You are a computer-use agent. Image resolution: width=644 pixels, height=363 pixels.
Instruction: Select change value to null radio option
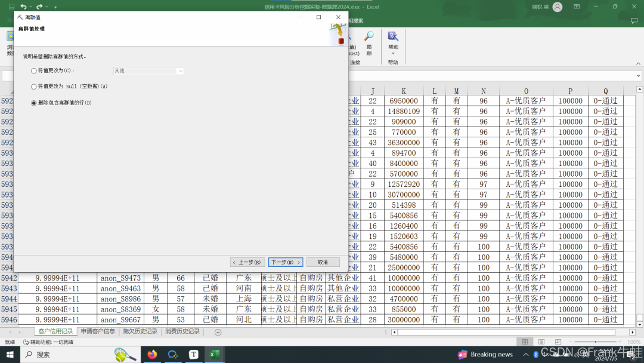[34, 87]
